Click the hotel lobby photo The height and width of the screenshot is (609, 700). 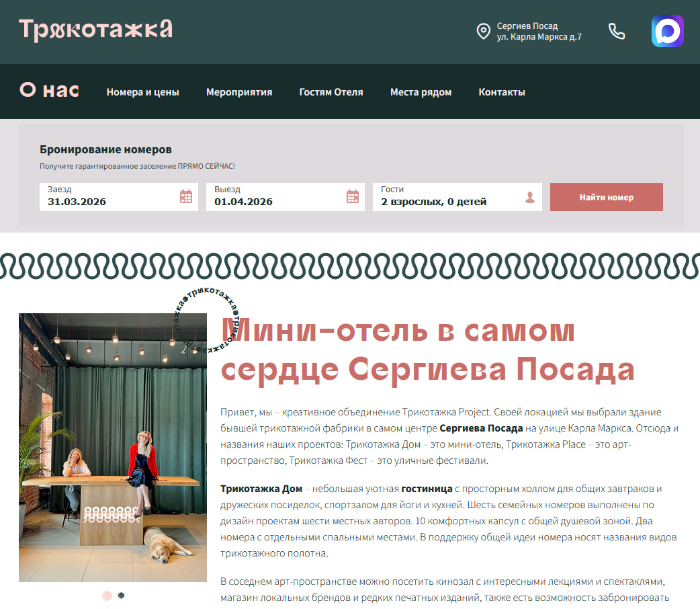[x=113, y=447]
